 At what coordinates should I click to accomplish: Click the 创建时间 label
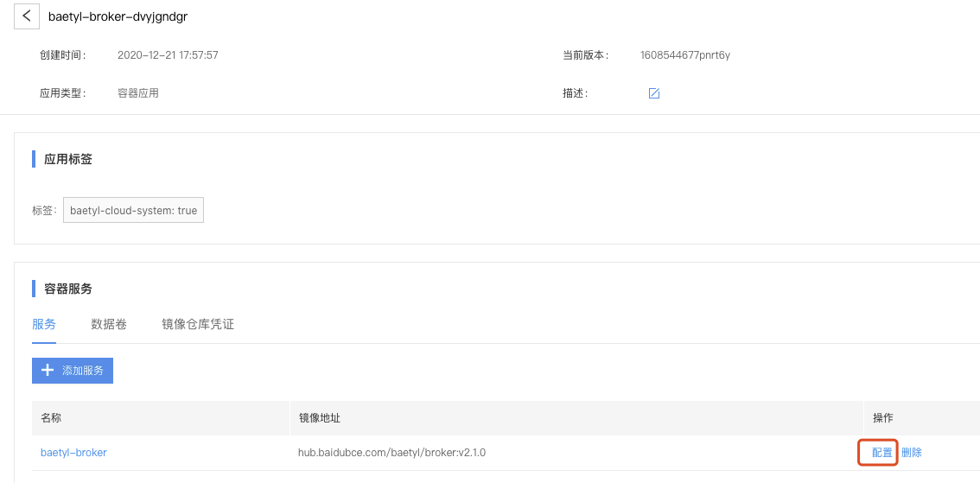[x=62, y=55]
